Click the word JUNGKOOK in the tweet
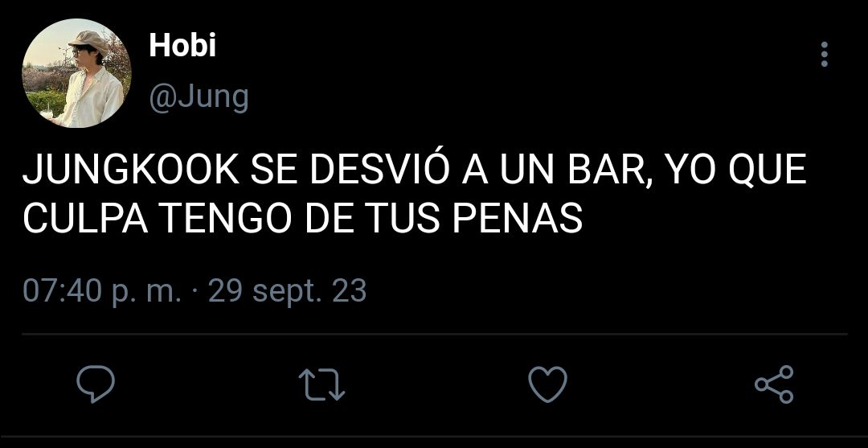868x448 pixels. coord(131,171)
